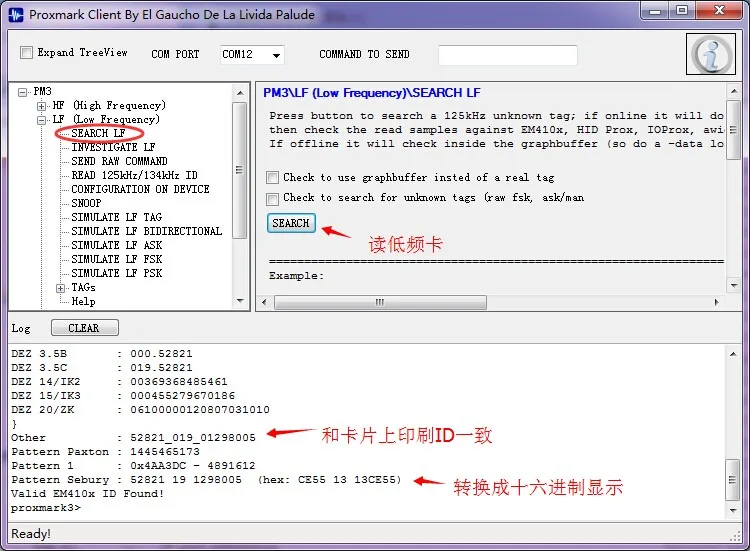Image resolution: width=750 pixels, height=551 pixels.
Task: Open SEND RAW COMMAND tree item
Action: point(120,161)
